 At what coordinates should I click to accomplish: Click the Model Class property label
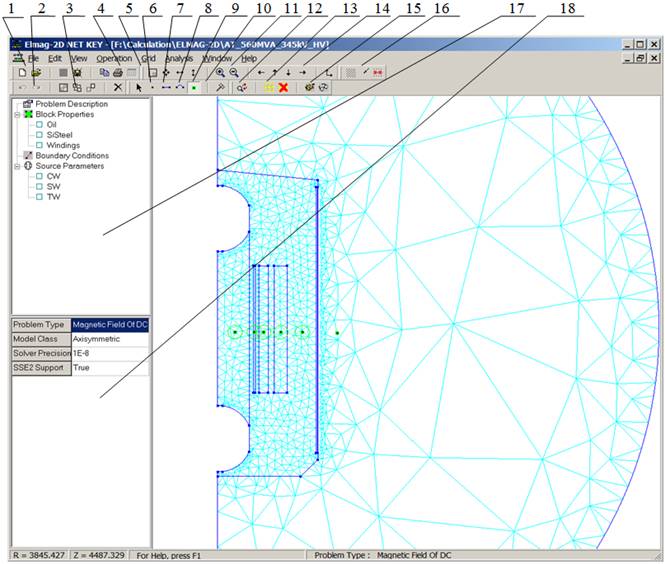point(41,339)
